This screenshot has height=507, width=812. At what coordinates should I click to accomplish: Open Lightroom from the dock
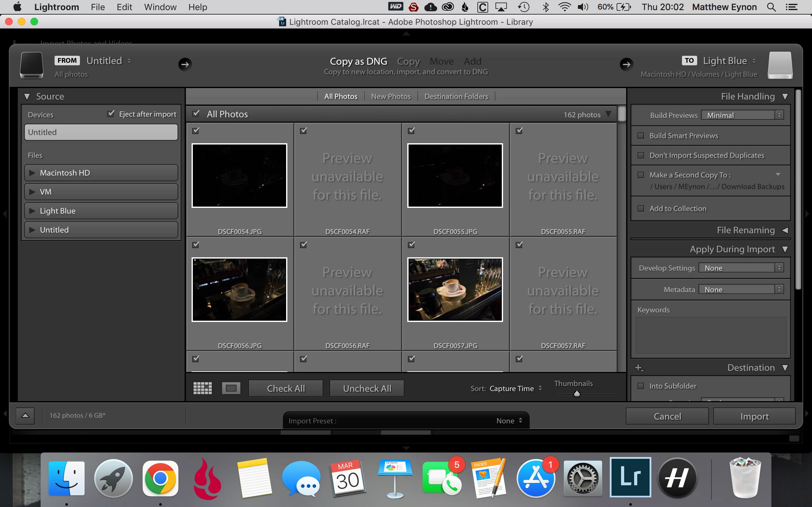coord(630,477)
